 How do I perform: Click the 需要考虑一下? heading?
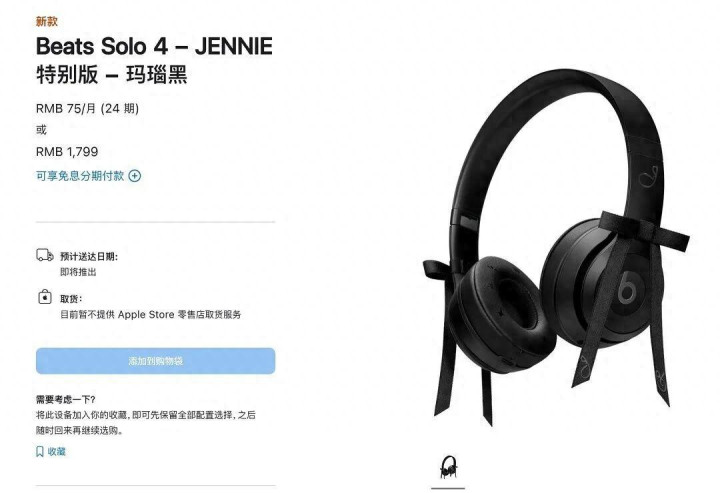pyautogui.click(x=66, y=399)
